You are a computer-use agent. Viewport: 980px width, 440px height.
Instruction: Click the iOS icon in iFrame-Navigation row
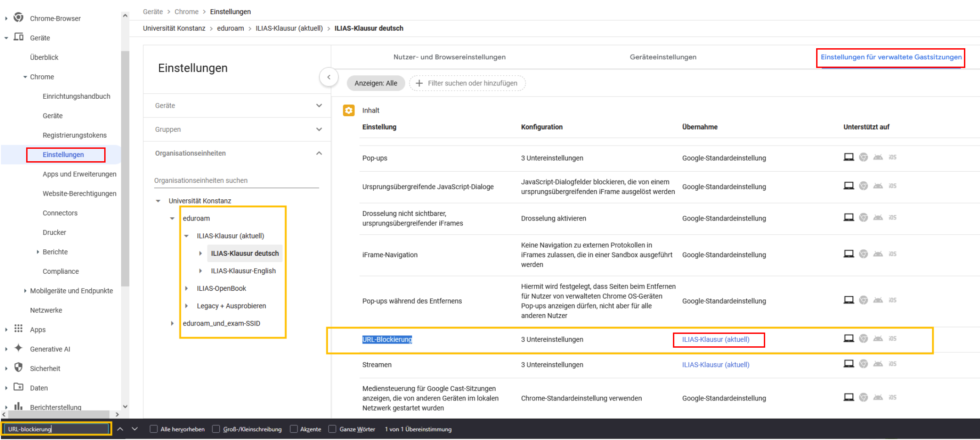892,254
